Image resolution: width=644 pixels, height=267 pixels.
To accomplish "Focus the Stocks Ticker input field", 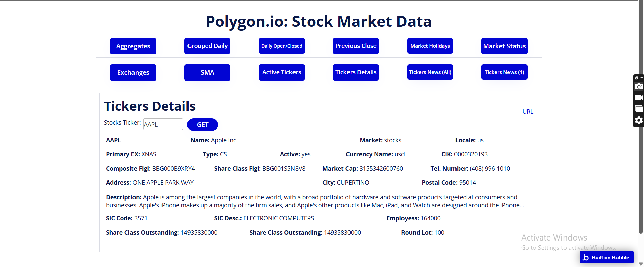I will pyautogui.click(x=163, y=124).
